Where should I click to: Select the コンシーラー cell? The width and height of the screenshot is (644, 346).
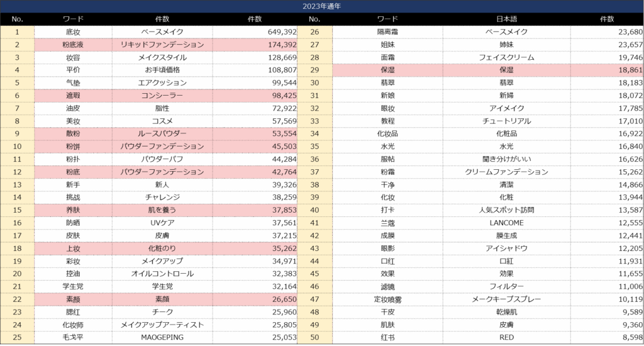162,96
